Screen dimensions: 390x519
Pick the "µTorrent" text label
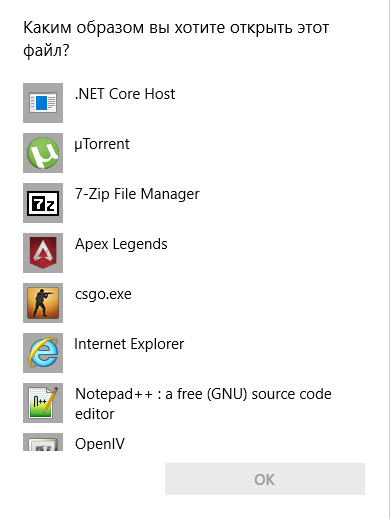tap(102, 144)
